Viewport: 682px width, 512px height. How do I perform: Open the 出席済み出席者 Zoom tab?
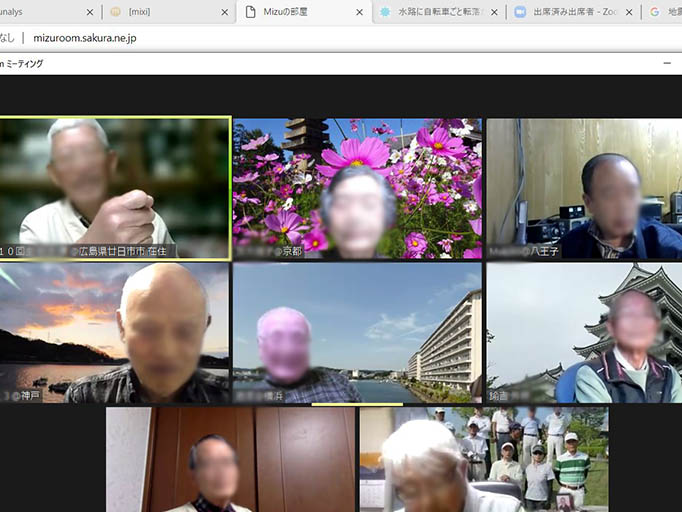pyautogui.click(x=568, y=12)
